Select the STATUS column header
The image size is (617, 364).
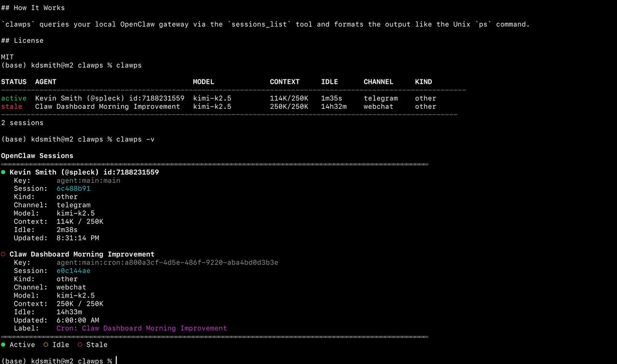13,82
